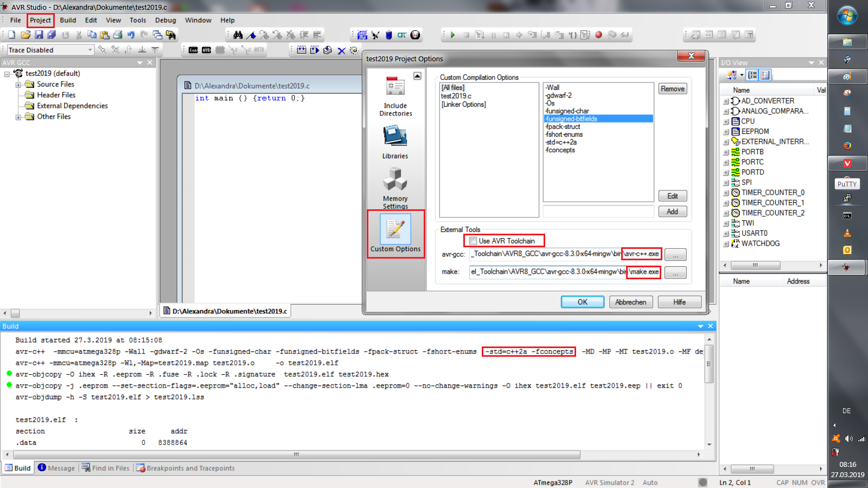Expand the Source Files folder

pyautogui.click(x=18, y=85)
